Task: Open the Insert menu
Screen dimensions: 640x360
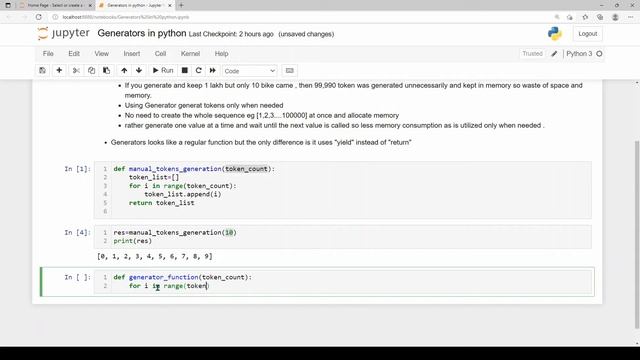Action: tap(132, 53)
